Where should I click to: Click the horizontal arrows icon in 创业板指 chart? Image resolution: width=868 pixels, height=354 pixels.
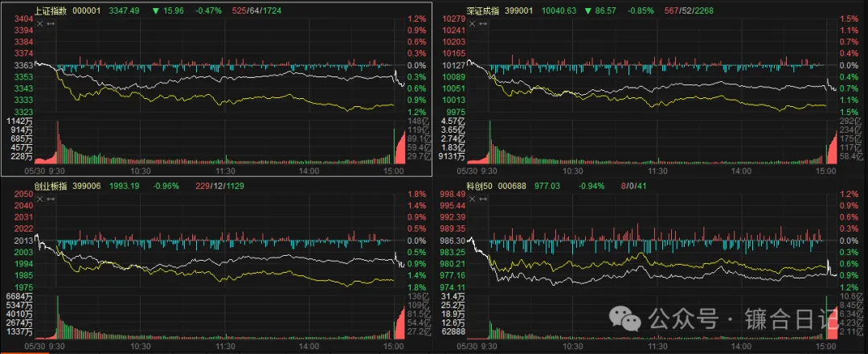[x=51, y=200]
